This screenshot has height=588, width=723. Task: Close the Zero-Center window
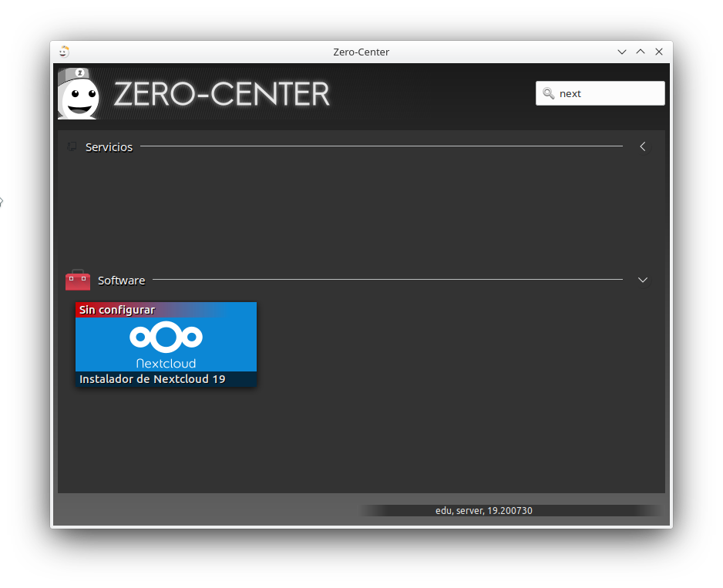pos(659,52)
